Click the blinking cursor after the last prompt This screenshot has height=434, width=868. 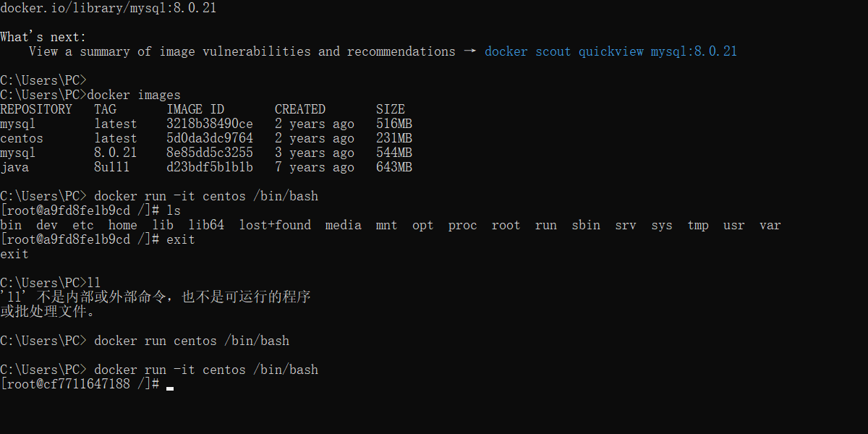tap(170, 388)
